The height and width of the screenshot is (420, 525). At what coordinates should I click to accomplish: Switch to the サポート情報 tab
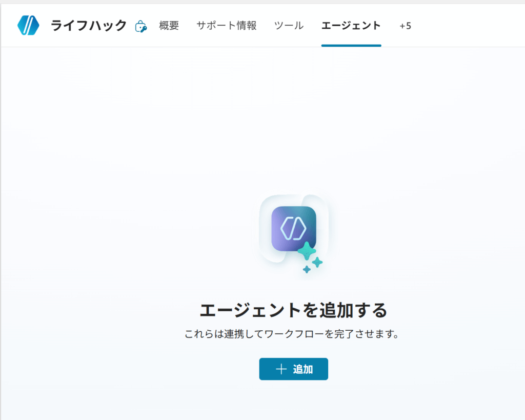(x=227, y=26)
